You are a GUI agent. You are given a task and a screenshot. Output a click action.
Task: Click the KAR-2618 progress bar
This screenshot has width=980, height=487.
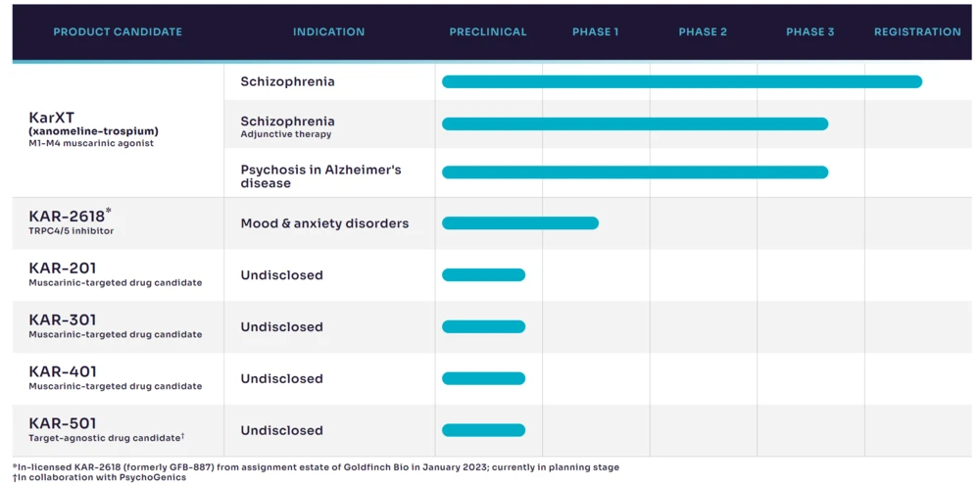tap(519, 223)
